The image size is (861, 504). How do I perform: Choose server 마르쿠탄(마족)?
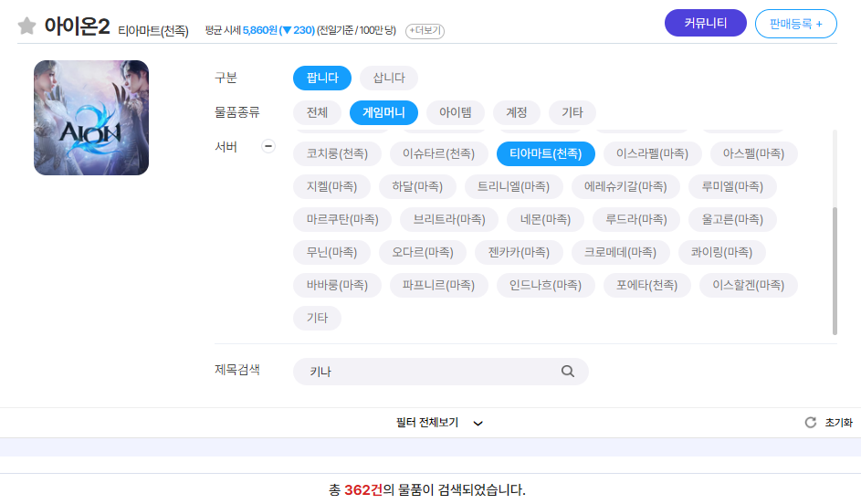[342, 220]
